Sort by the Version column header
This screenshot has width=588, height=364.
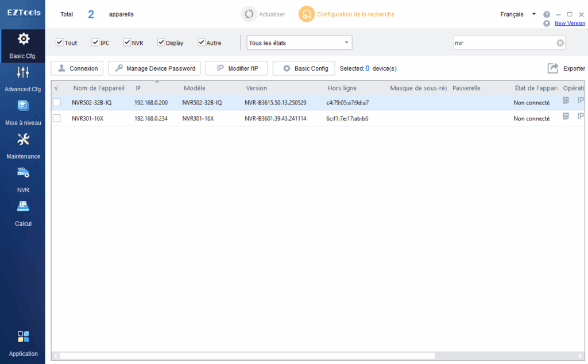pos(256,88)
